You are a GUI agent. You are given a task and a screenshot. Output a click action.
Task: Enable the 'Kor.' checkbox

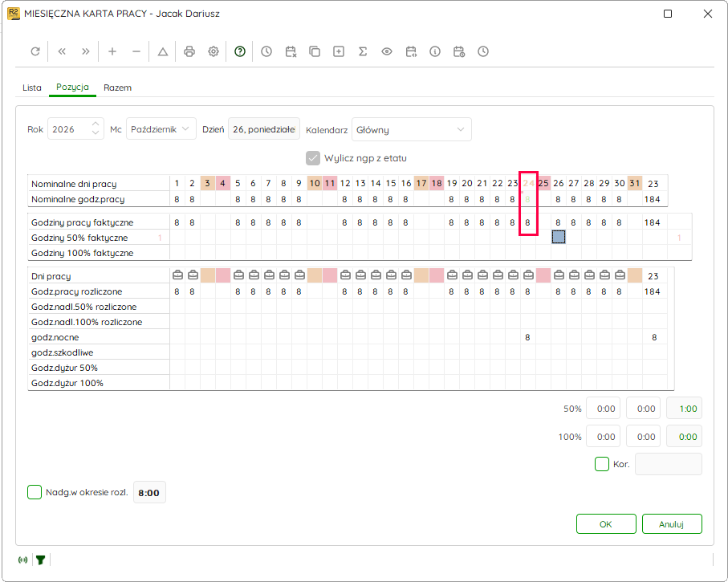(x=602, y=464)
